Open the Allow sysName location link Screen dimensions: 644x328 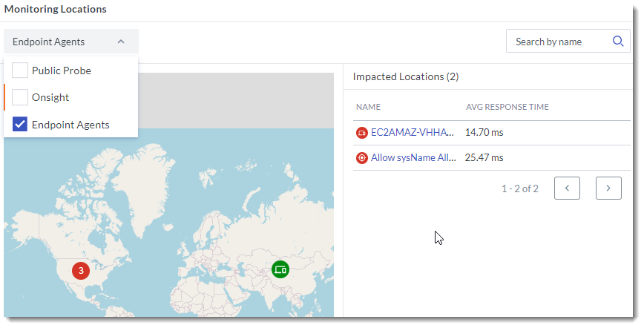click(x=413, y=157)
